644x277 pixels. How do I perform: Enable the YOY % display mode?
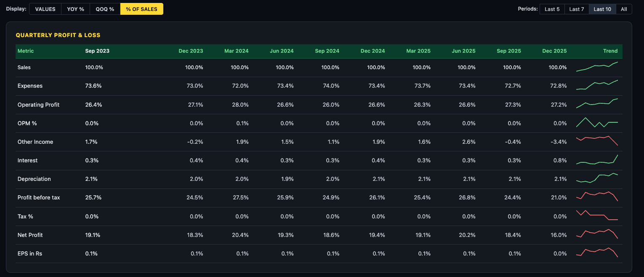(x=75, y=9)
